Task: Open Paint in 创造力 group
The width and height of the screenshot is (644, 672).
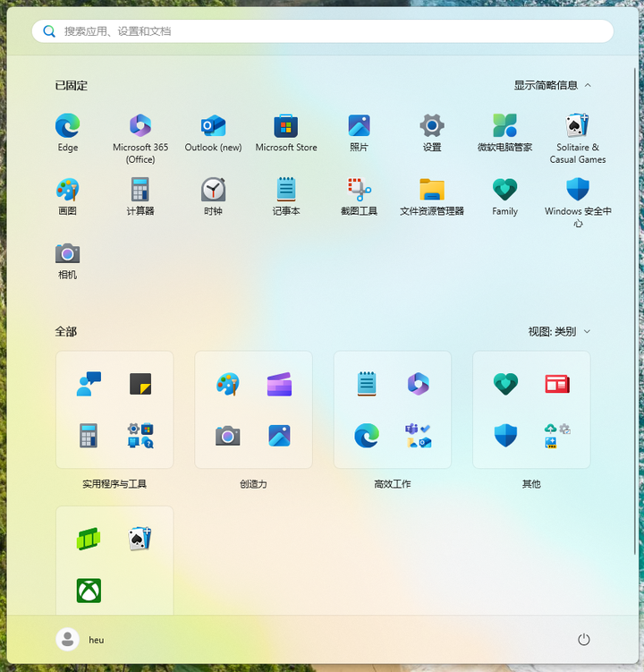Action: (227, 384)
